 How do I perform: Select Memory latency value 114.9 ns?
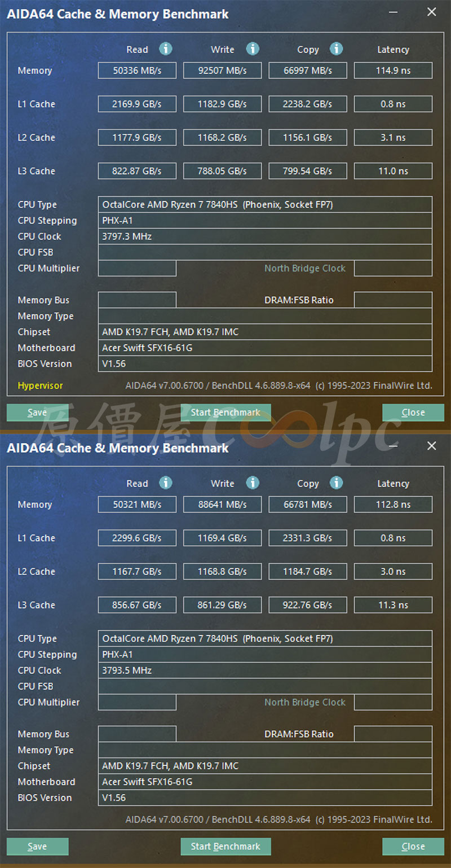point(393,71)
